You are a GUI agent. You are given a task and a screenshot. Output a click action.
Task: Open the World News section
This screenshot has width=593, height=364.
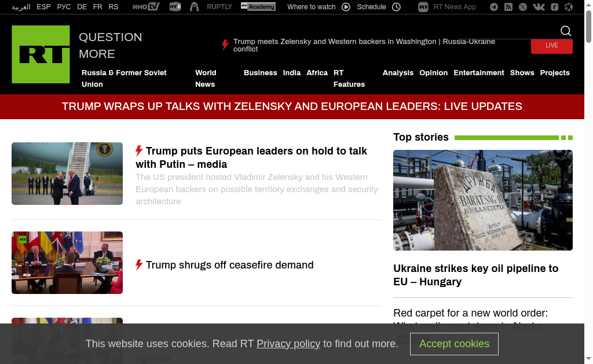pos(206,79)
